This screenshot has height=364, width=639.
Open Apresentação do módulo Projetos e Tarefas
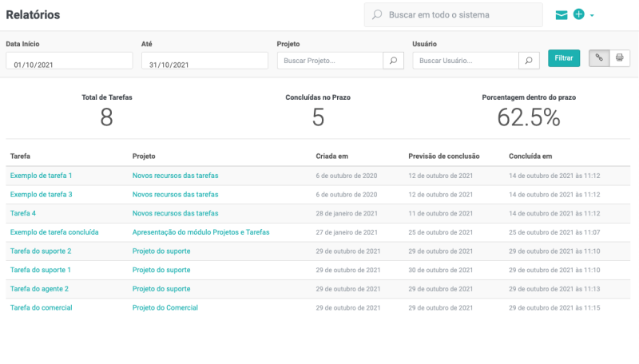coord(200,232)
